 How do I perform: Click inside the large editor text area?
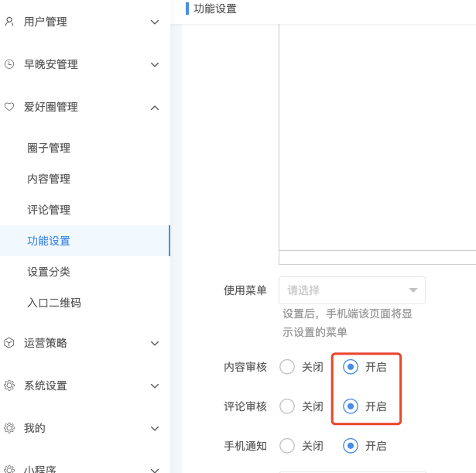coord(378,136)
